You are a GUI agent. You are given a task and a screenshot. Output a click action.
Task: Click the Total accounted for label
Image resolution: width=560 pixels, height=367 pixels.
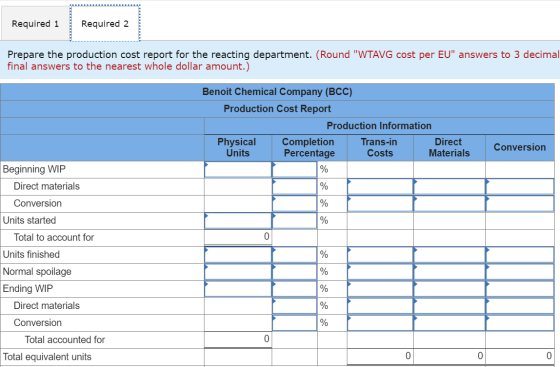pyautogui.click(x=65, y=340)
